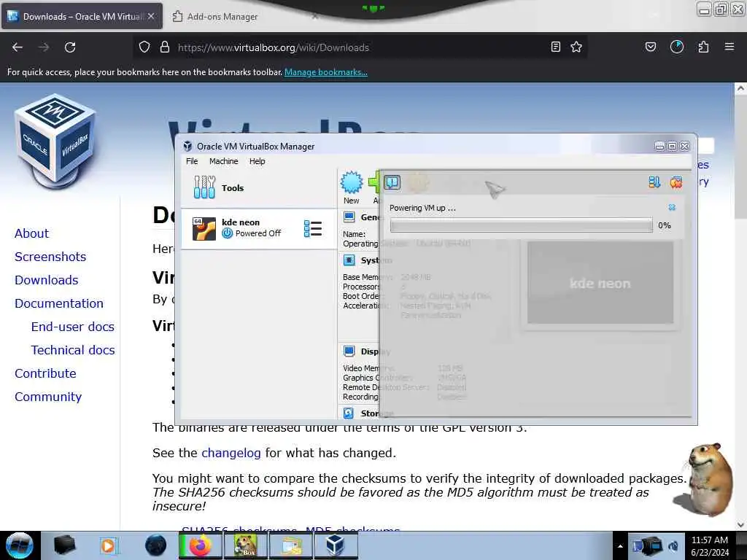
Task: Open the Firefox account icon
Action: coord(677,47)
